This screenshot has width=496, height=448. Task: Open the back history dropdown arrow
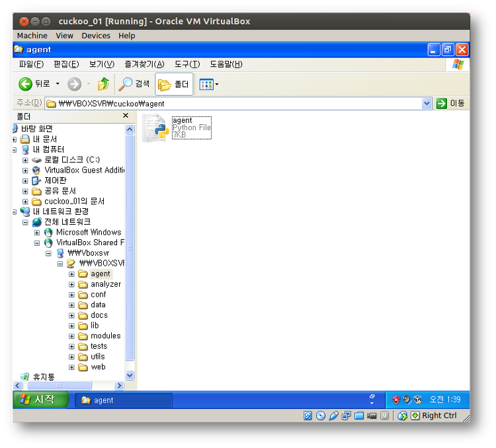(x=58, y=84)
